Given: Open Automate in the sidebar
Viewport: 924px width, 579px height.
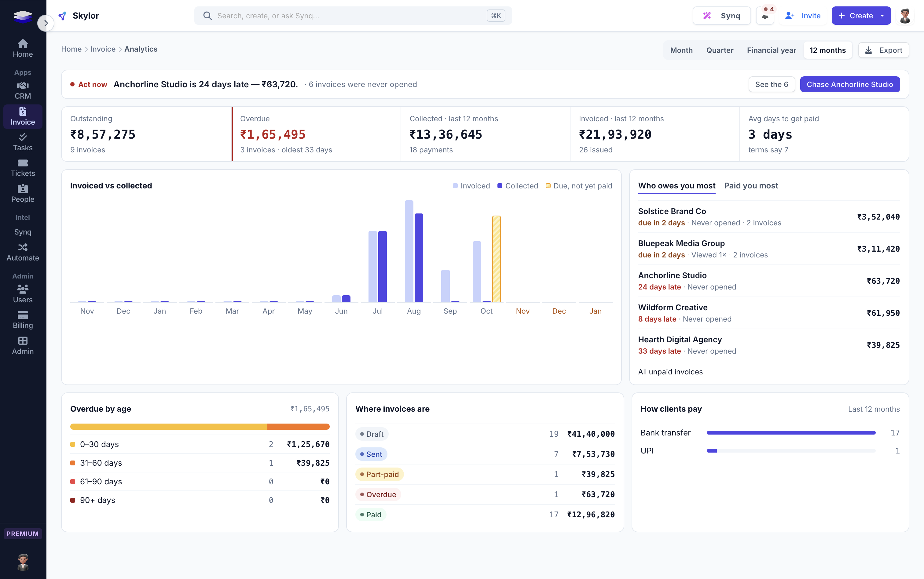Looking at the screenshot, I should point(23,252).
